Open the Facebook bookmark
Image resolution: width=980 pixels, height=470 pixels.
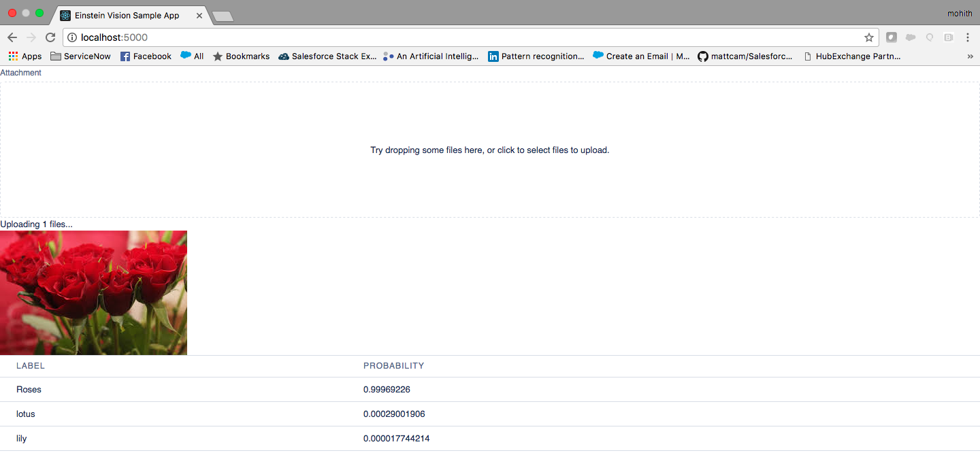point(146,56)
